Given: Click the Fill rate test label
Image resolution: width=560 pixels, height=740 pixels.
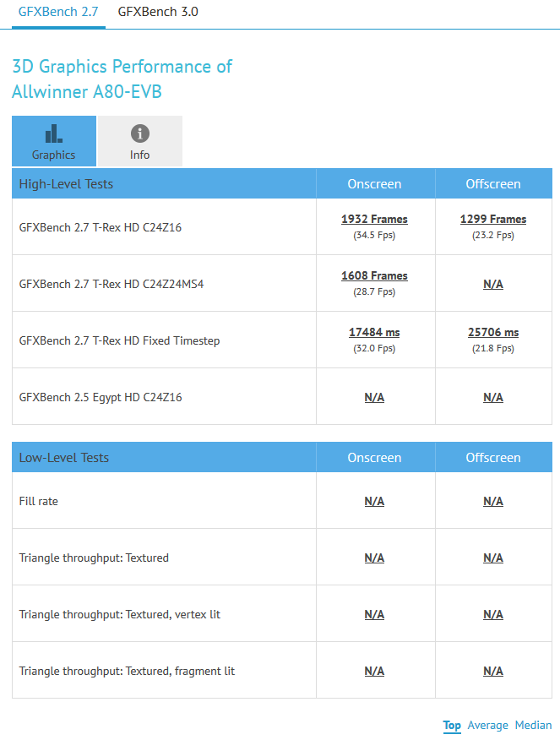Looking at the screenshot, I should (38, 501).
